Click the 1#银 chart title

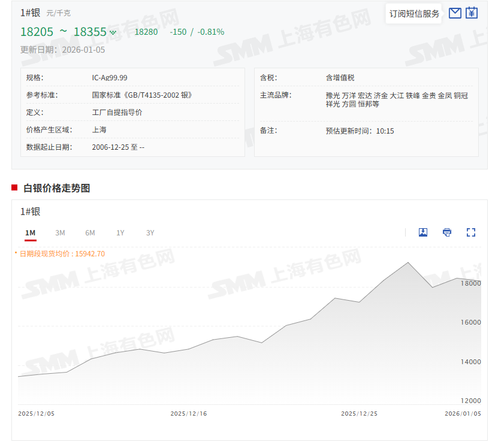click(31, 211)
